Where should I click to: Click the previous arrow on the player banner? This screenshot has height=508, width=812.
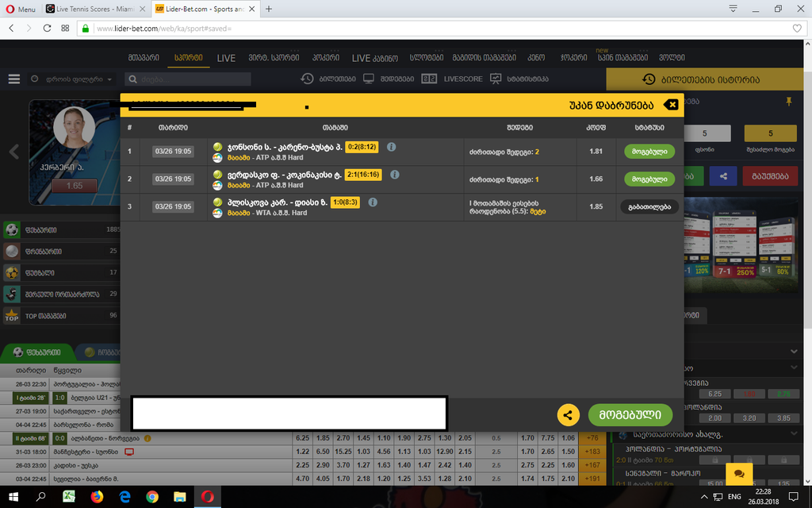(14, 152)
